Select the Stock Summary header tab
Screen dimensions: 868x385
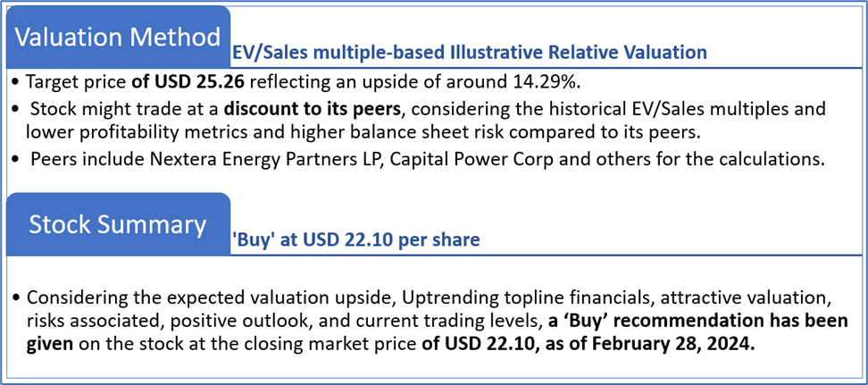point(118,224)
